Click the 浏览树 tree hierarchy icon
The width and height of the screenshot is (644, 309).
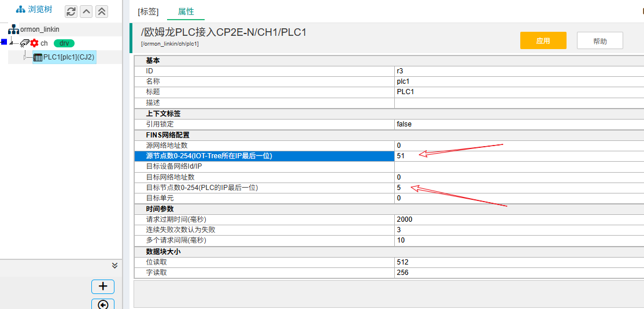(21, 10)
